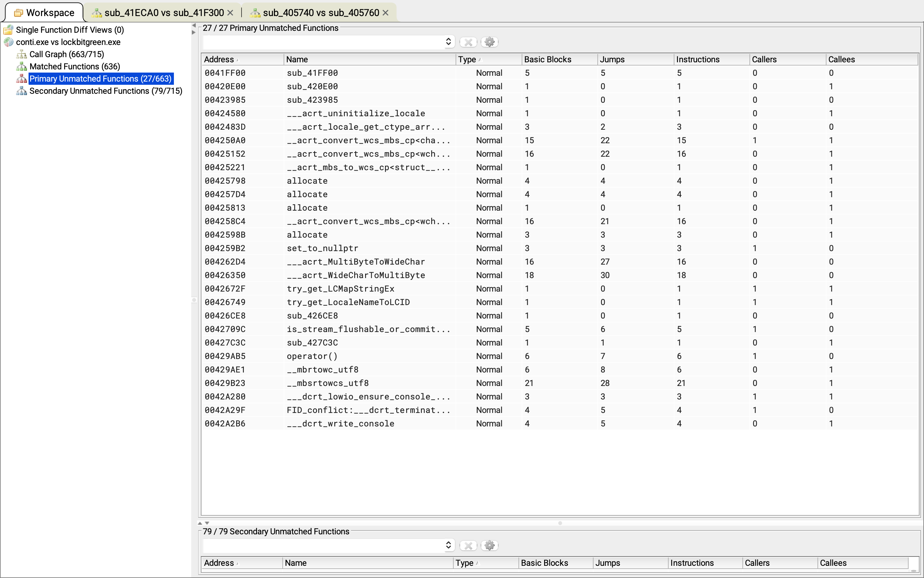Collapse the left tree panel arrow
The width and height of the screenshot is (924, 578).
(194, 26)
